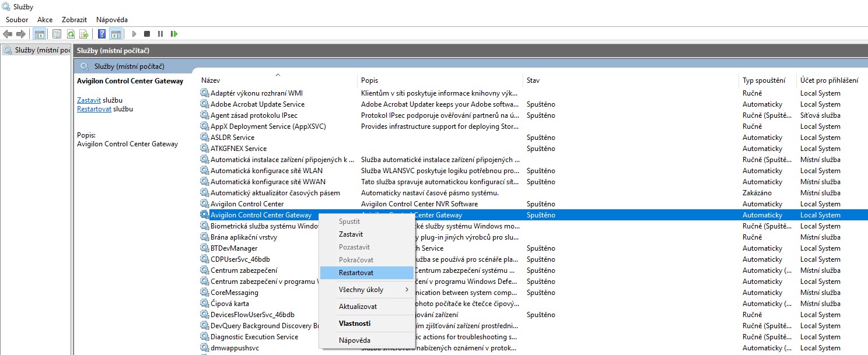Toggle the Action pane toolbar icon
Image resolution: width=868 pixels, height=355 pixels.
click(x=116, y=34)
